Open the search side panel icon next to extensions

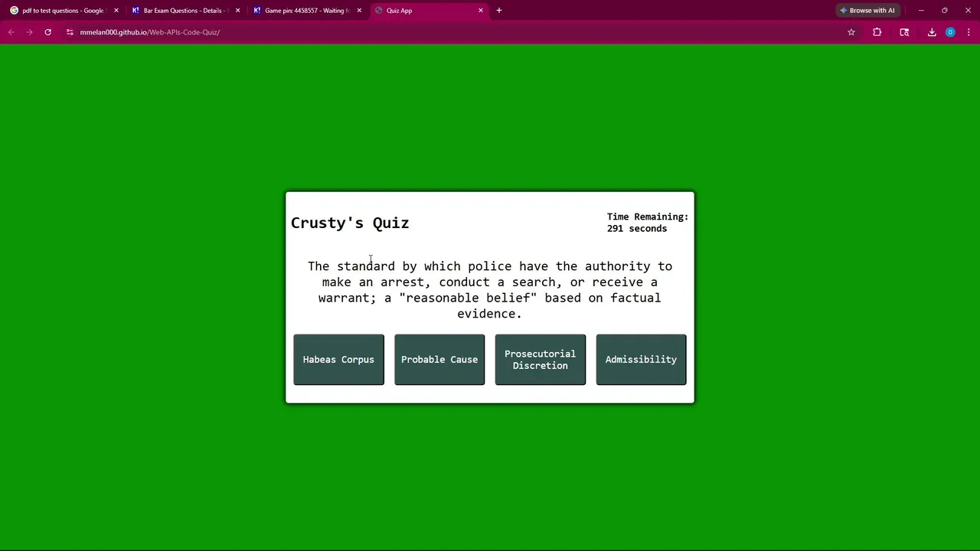click(904, 32)
